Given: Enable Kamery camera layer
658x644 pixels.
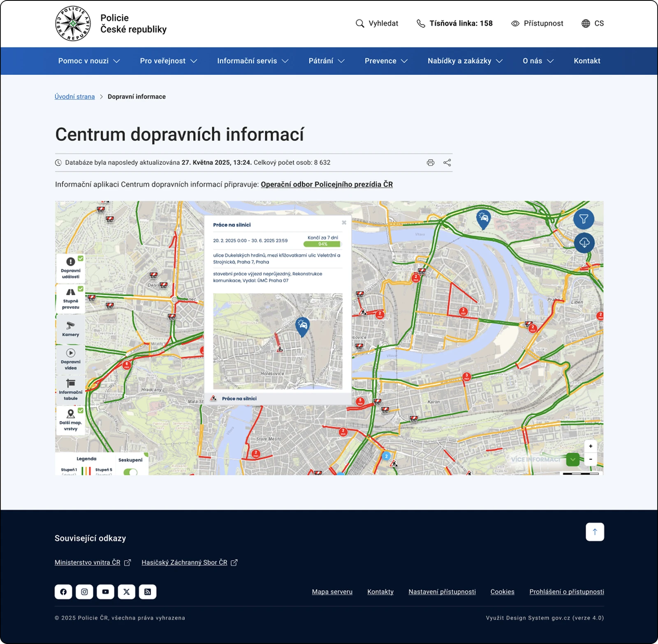Looking at the screenshot, I should click(x=71, y=329).
